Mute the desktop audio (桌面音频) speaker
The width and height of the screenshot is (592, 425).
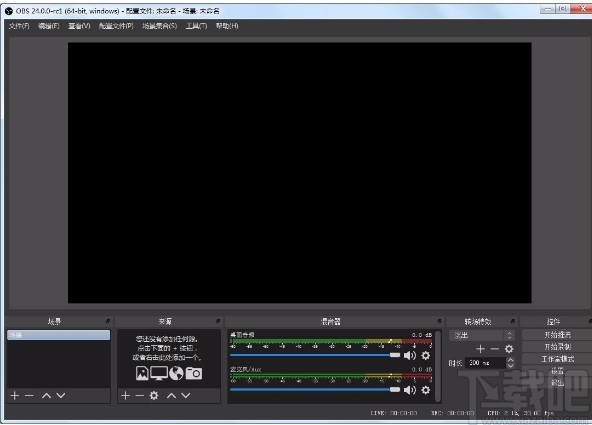(x=410, y=356)
